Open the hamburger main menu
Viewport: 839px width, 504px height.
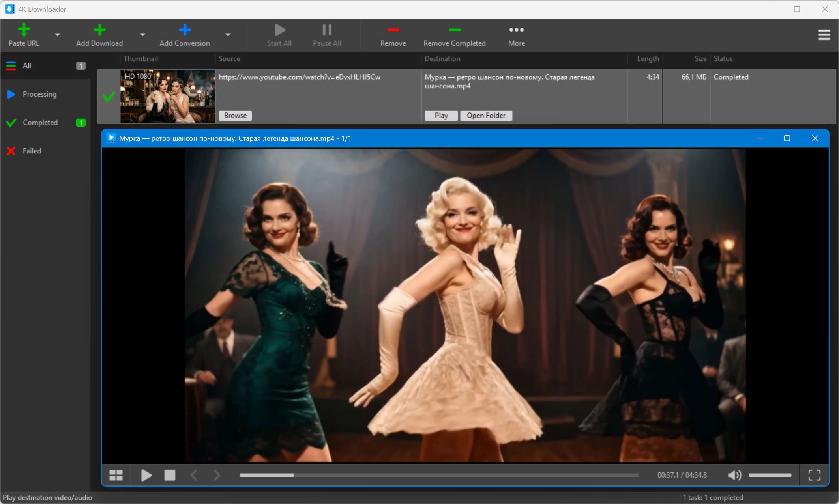pos(824,35)
